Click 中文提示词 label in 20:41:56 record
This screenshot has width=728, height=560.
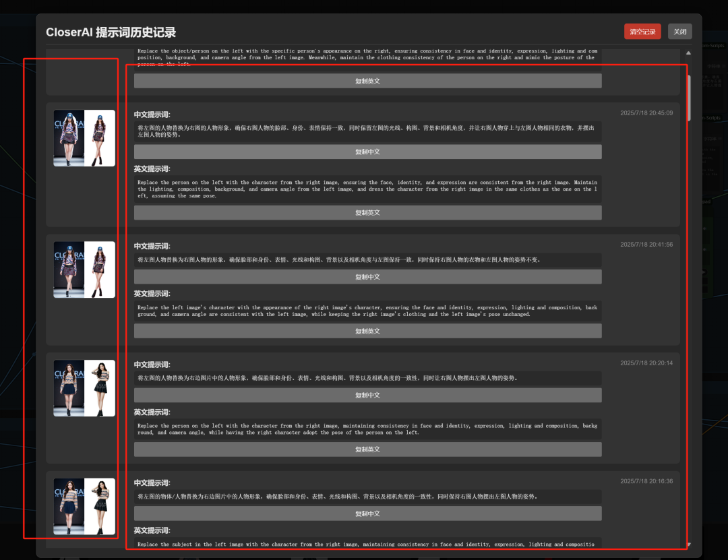pos(152,246)
